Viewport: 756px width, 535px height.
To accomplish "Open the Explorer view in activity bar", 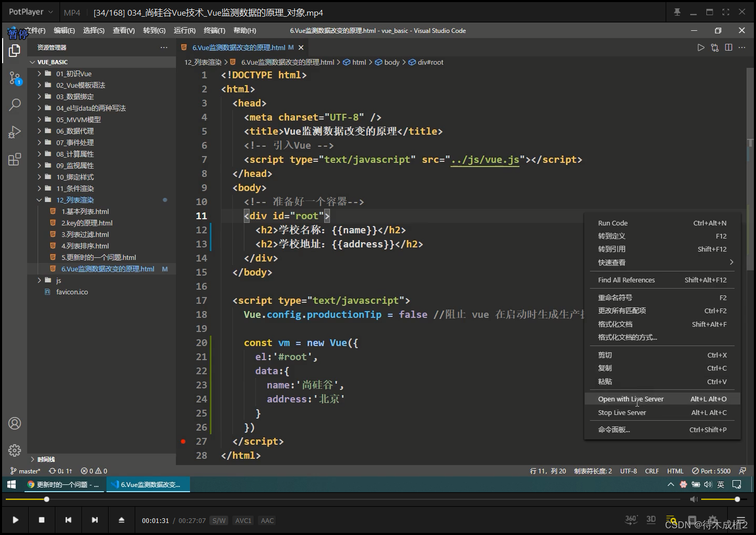I will (x=15, y=51).
